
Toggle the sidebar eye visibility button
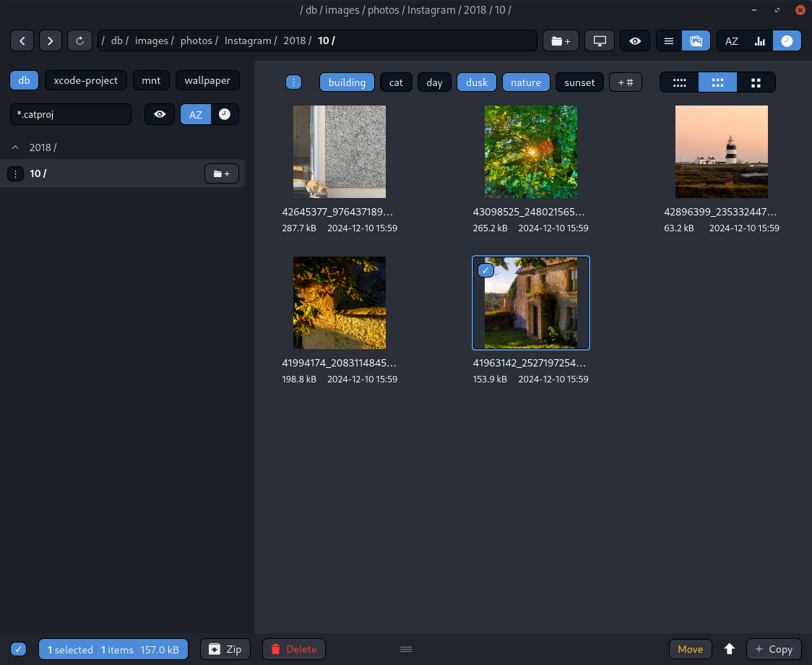click(160, 114)
